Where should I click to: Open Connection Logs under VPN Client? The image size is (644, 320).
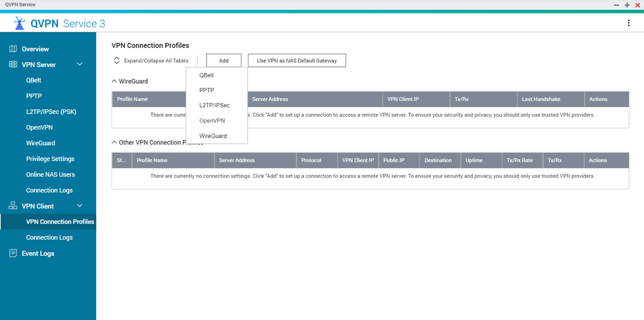pos(48,237)
